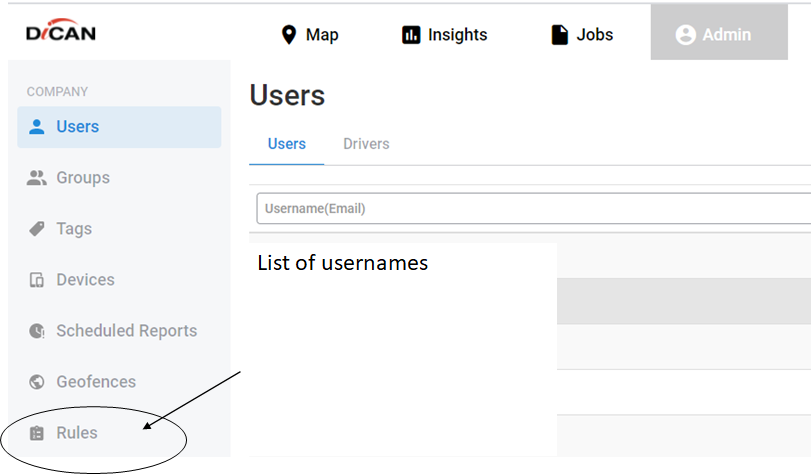The image size is (811, 474).
Task: Focus the Username(Email) search field
Action: [533, 209]
